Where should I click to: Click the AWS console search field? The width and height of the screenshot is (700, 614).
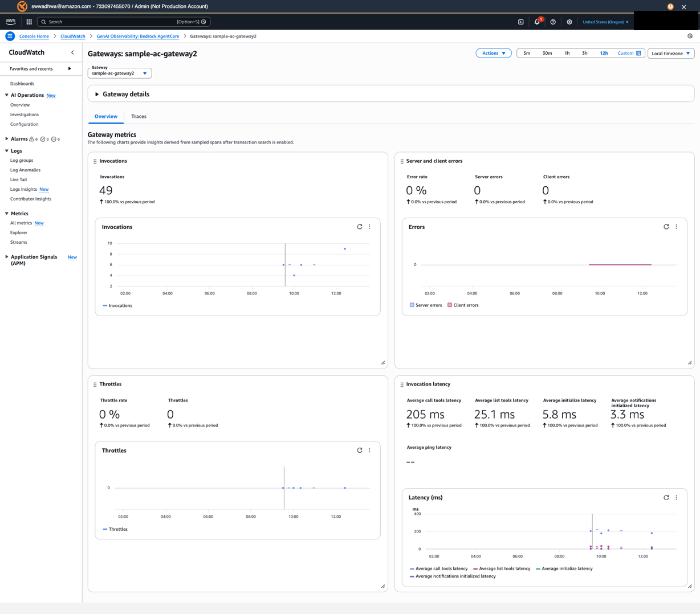pyautogui.click(x=114, y=22)
